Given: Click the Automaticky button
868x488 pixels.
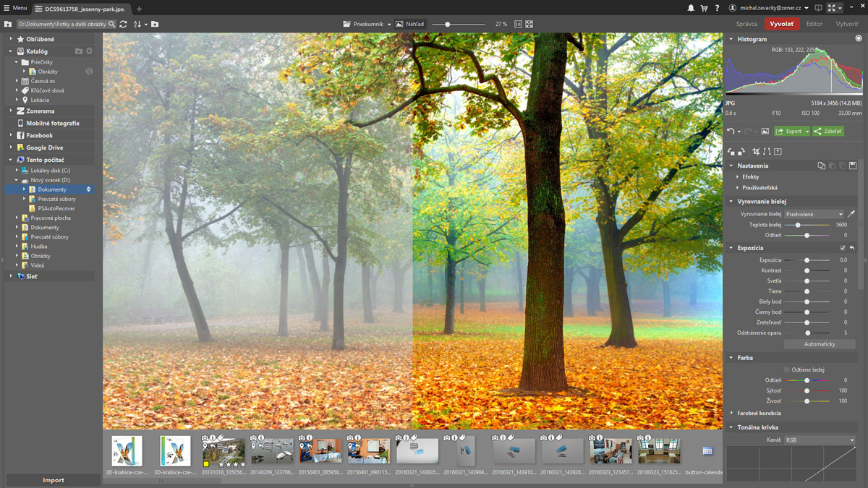Looking at the screenshot, I should [820, 344].
